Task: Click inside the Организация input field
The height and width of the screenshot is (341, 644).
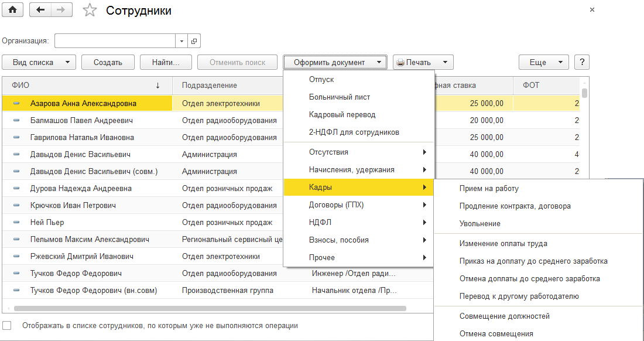Action: coord(115,41)
